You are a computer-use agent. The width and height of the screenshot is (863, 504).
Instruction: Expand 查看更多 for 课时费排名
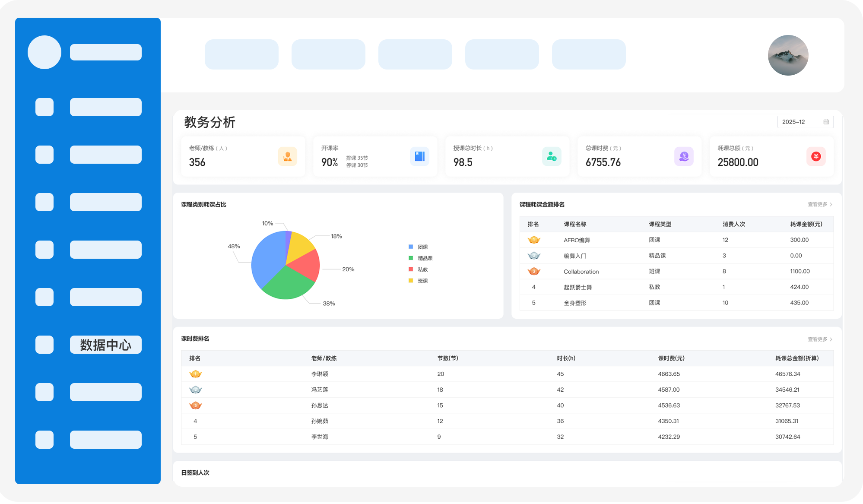[819, 339]
